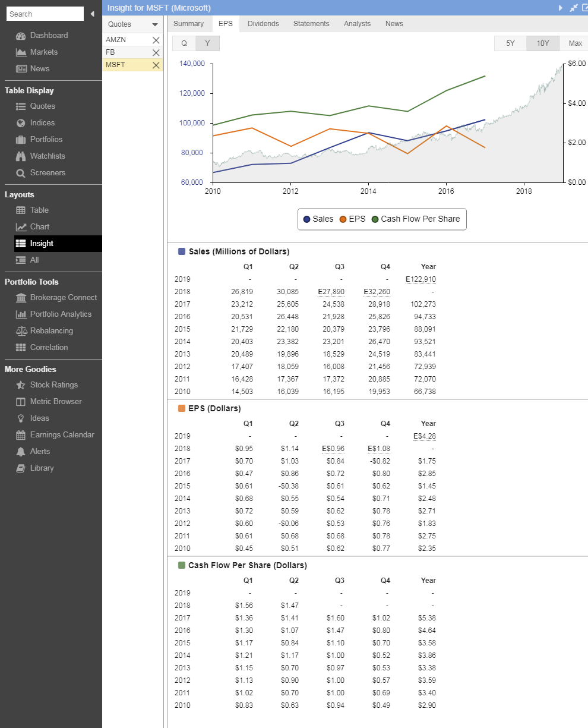Open the Indices view

point(35,123)
